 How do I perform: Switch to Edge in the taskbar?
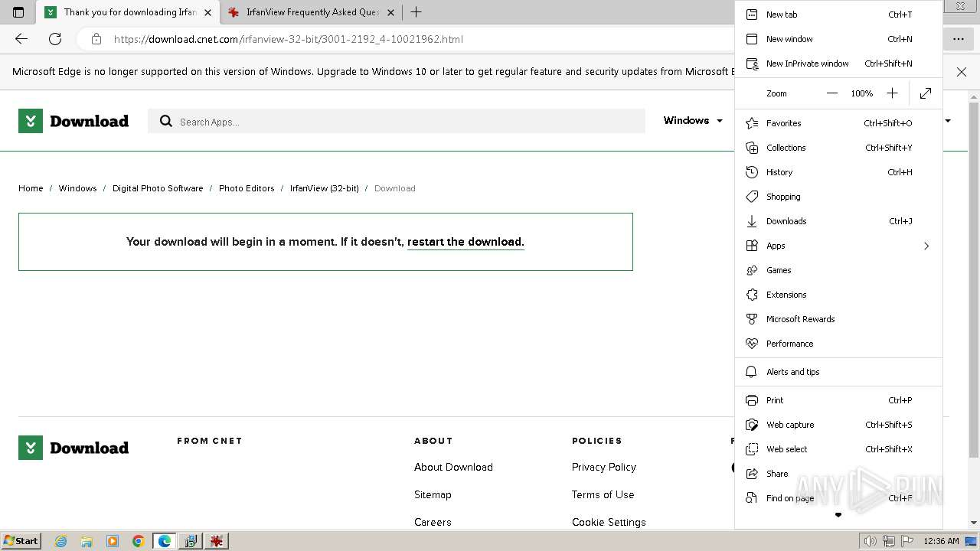165,541
